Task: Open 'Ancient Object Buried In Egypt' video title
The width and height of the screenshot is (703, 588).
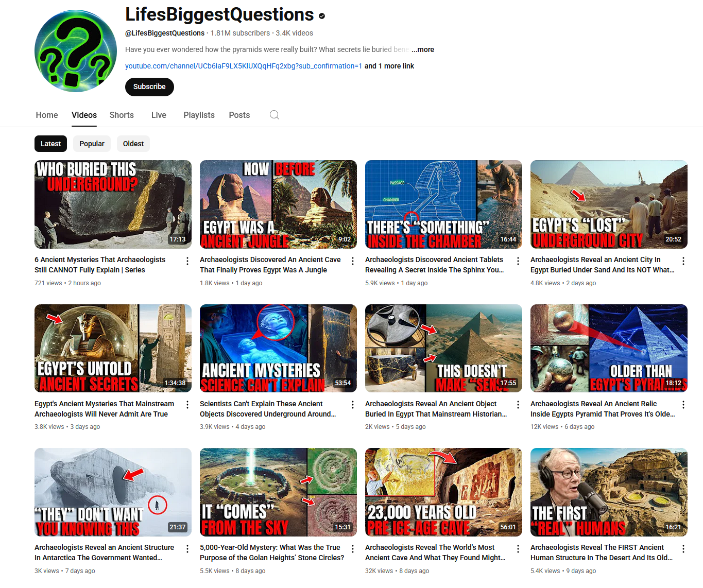Action: tap(436, 409)
